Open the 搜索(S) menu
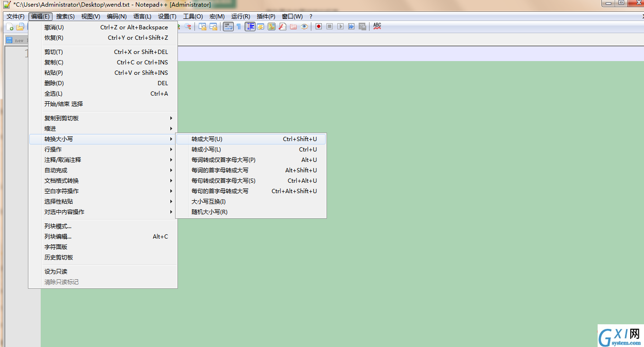The image size is (644, 347). (x=65, y=17)
